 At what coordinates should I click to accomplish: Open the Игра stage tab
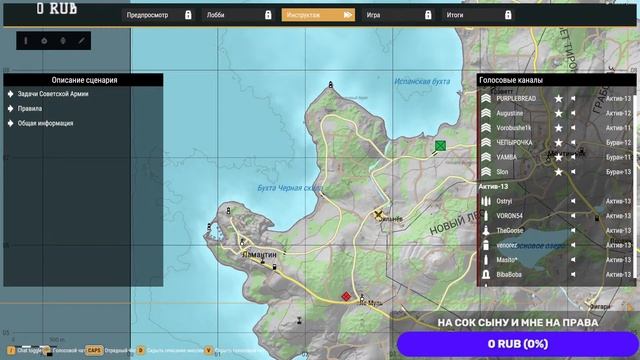point(398,15)
